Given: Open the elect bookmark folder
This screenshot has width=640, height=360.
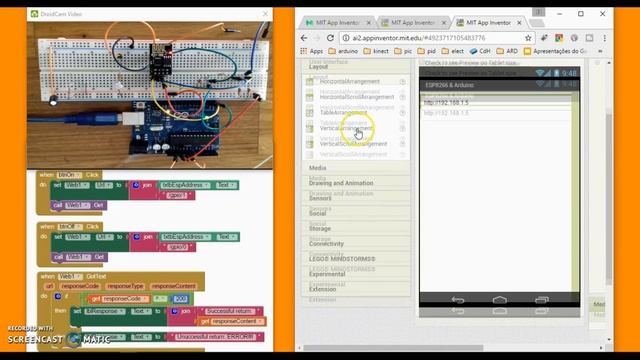Looking at the screenshot, I should point(453,51).
